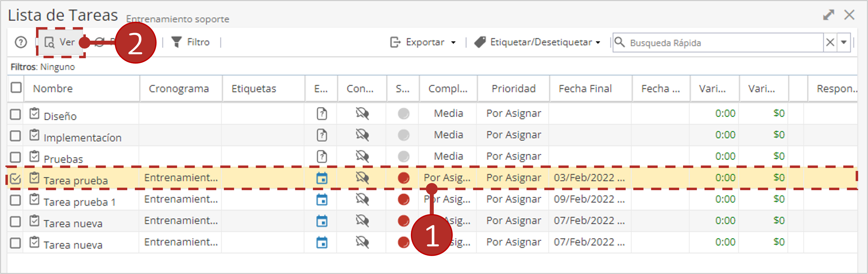Sort by the Prioridad column header
Image resolution: width=868 pixels, height=274 pixels.
(x=513, y=89)
